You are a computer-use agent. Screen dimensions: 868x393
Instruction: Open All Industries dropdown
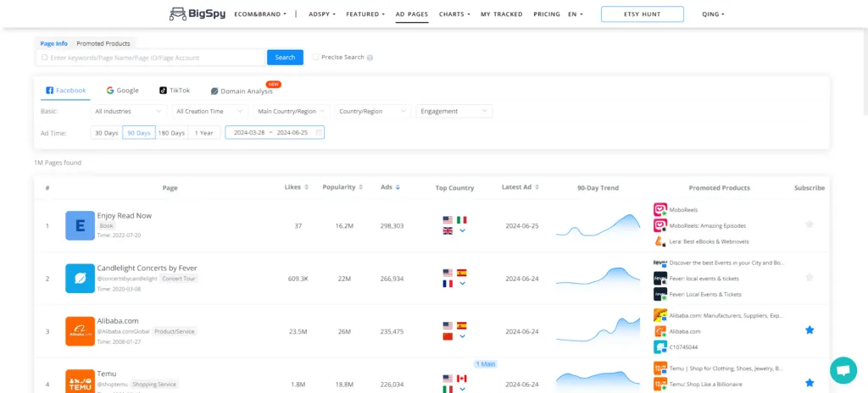coord(129,111)
